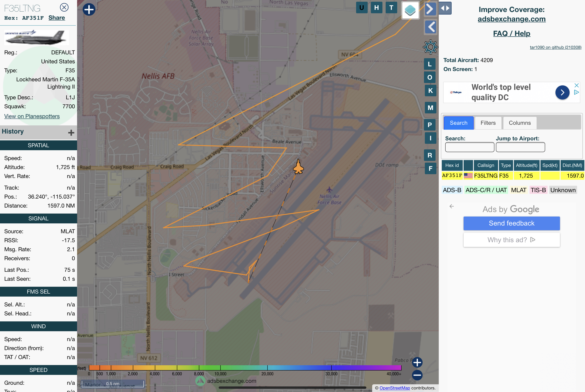Toggle the M map button

click(x=430, y=108)
